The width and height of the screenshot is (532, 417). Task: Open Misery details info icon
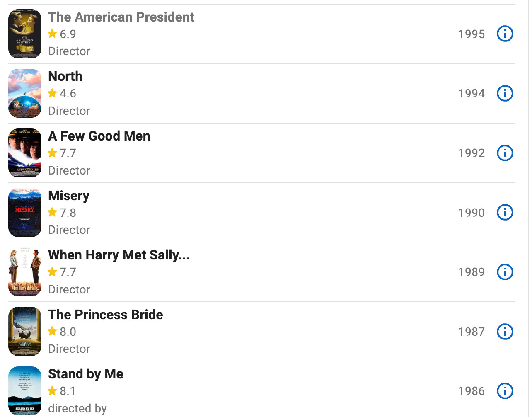[x=505, y=213]
